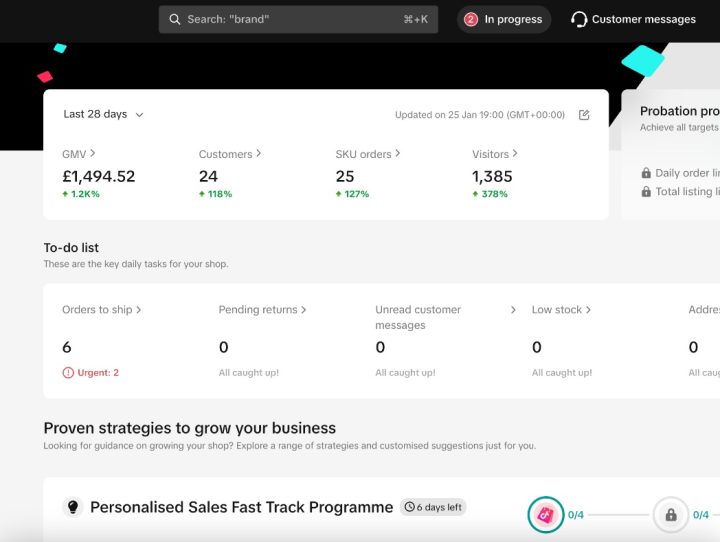Click the Low stock count 0
The width and height of the screenshot is (720, 542).
pyautogui.click(x=537, y=347)
